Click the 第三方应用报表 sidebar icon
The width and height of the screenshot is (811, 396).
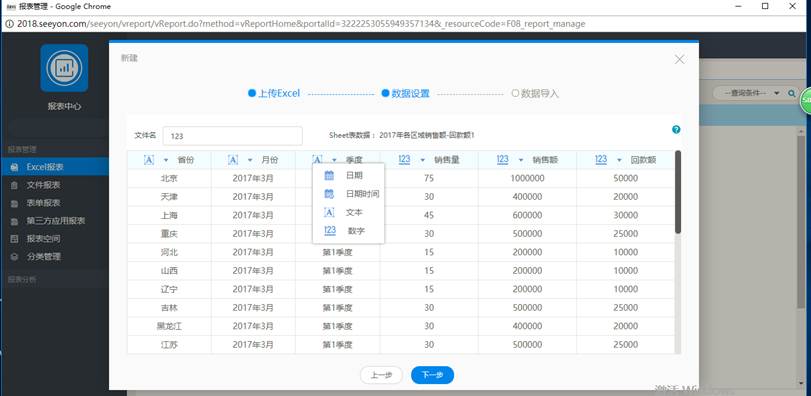[x=15, y=221]
